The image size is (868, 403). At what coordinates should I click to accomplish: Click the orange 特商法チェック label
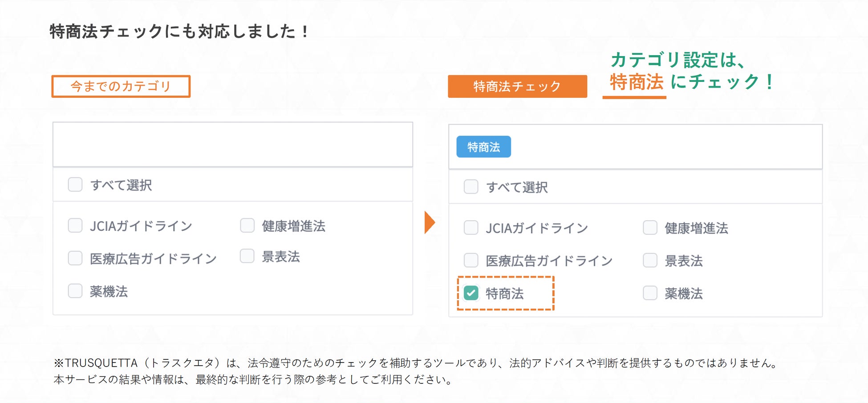click(x=517, y=86)
